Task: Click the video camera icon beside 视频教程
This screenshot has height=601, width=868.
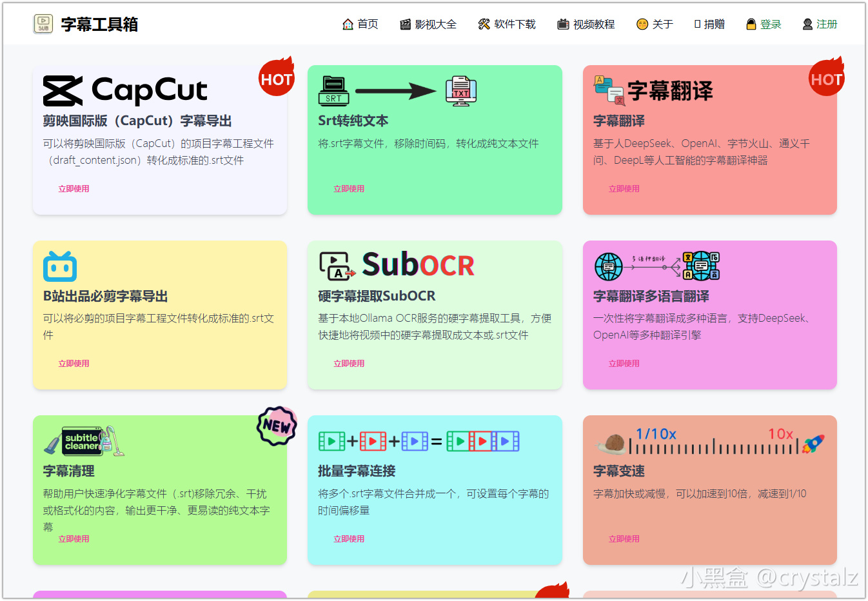Action: [x=563, y=25]
